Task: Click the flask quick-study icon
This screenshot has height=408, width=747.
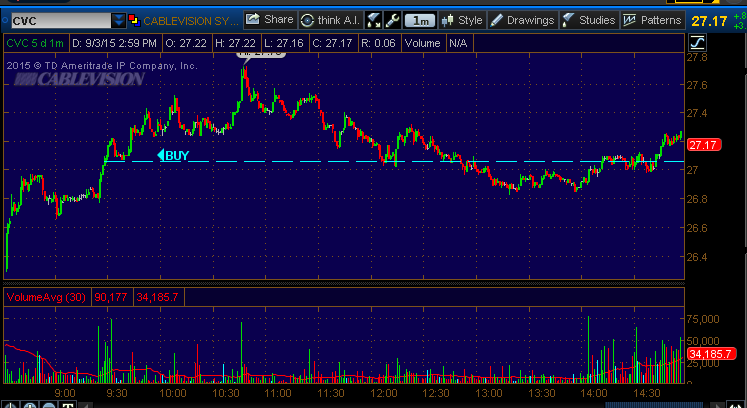Action: pyautogui.click(x=373, y=19)
